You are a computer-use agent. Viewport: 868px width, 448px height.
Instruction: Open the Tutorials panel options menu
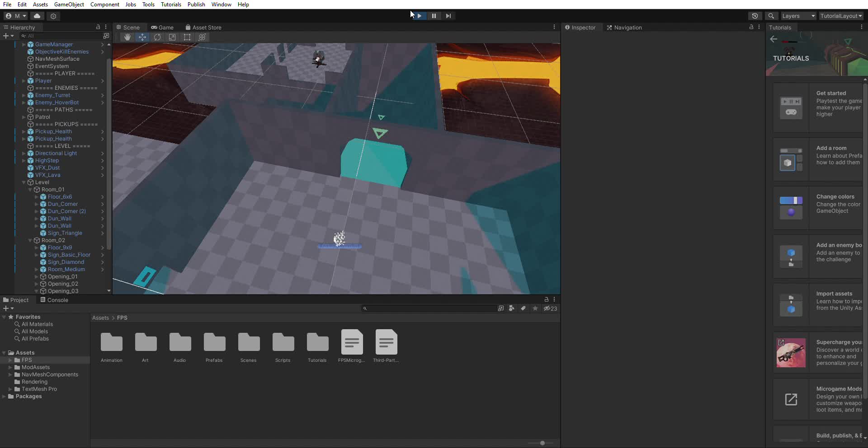[x=862, y=27]
